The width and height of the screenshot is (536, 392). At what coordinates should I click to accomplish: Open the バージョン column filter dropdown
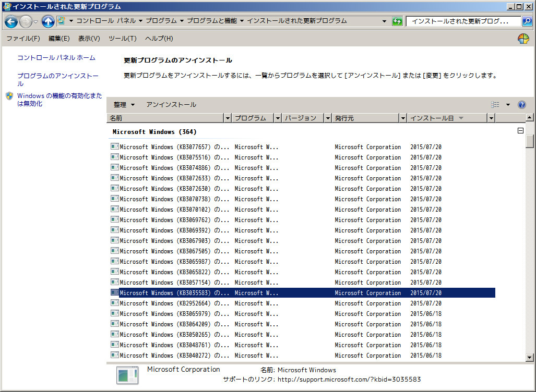click(x=328, y=118)
